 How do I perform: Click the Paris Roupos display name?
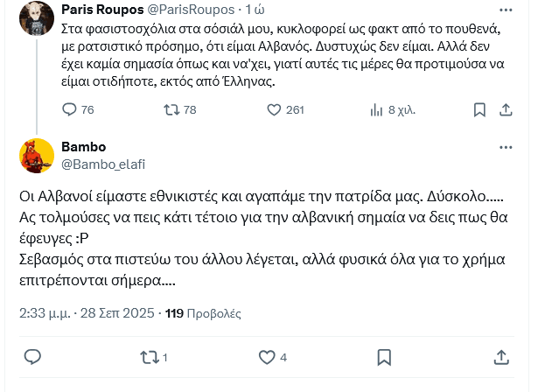101,9
